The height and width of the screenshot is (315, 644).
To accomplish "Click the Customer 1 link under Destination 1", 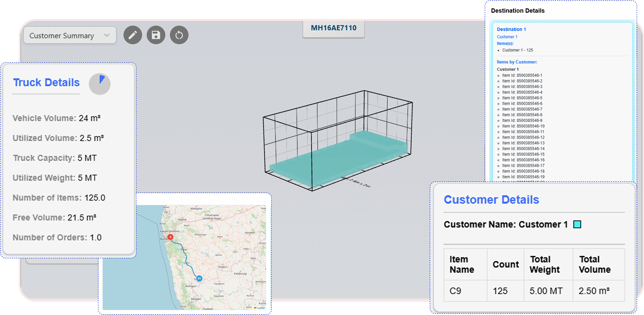I will click(507, 37).
